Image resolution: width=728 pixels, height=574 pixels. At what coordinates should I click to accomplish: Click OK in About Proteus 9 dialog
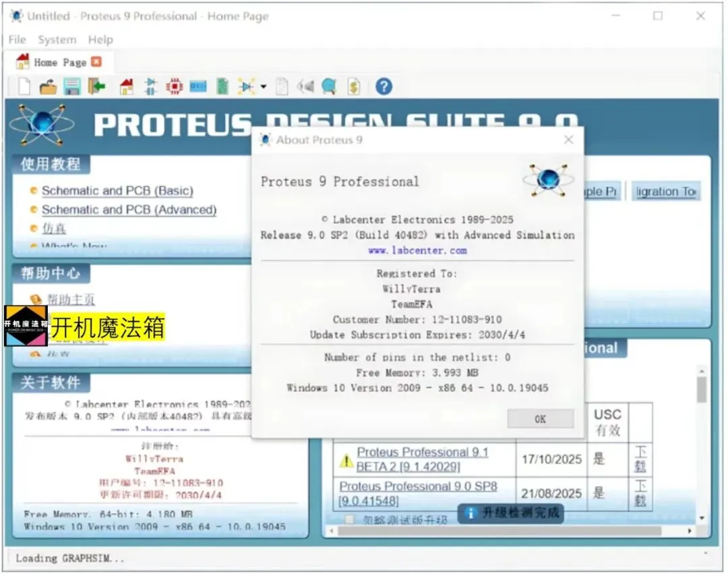541,419
